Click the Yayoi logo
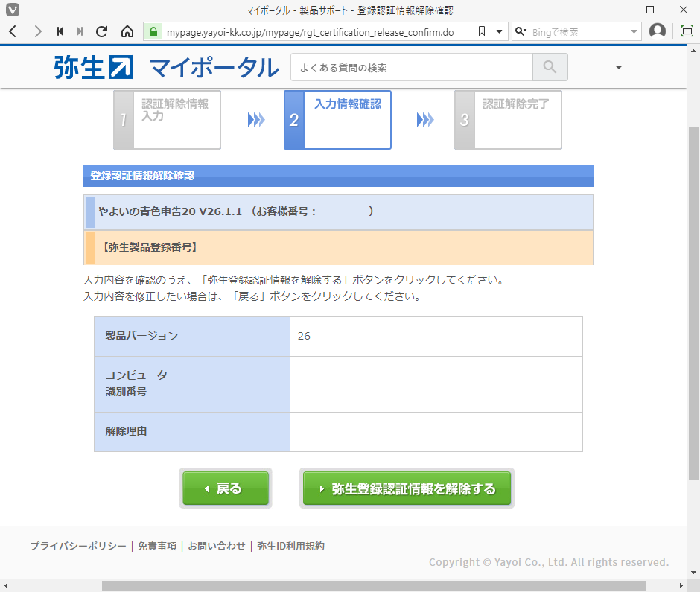700x592 pixels. (93, 68)
